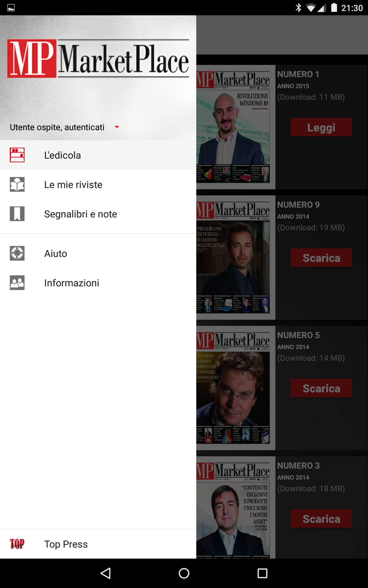Tap '(Download: 14 MB)' text
The image size is (368, 588).
click(x=311, y=358)
